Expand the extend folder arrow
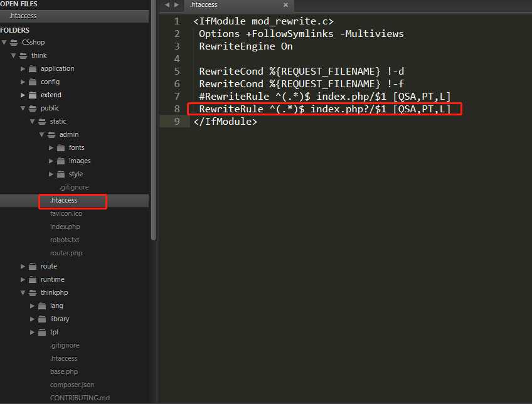 tap(23, 95)
